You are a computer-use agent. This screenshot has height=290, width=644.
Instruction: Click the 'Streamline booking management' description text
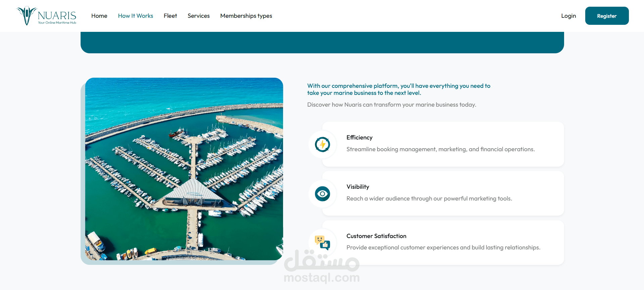coord(441,149)
